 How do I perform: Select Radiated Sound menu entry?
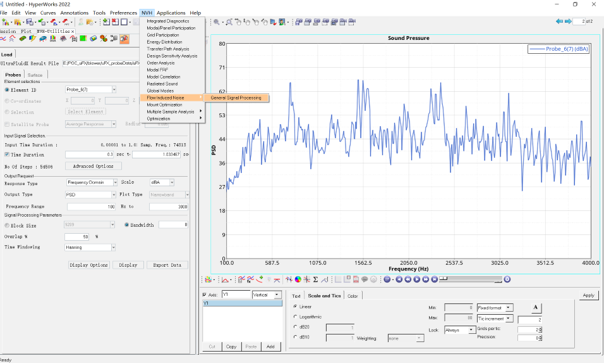[162, 84]
